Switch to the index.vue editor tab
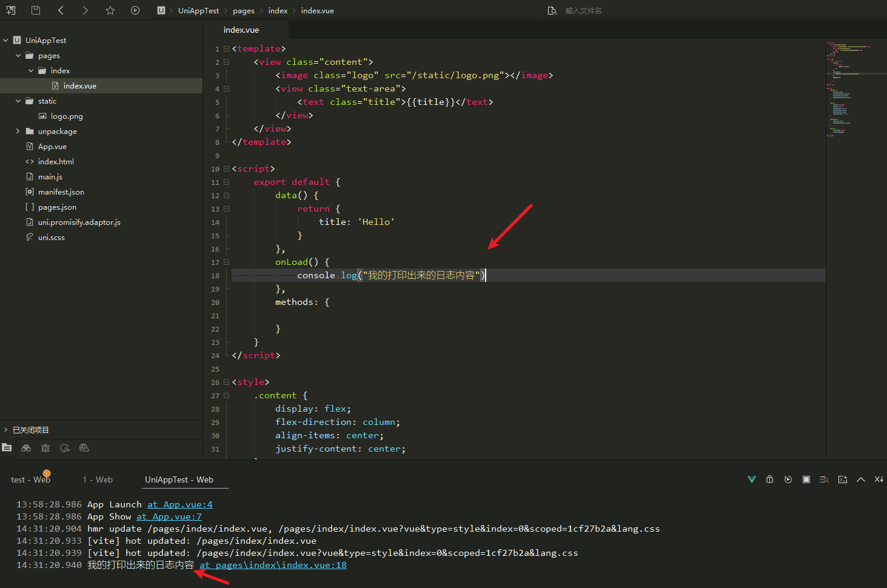The height and width of the screenshot is (588, 887). (x=241, y=30)
